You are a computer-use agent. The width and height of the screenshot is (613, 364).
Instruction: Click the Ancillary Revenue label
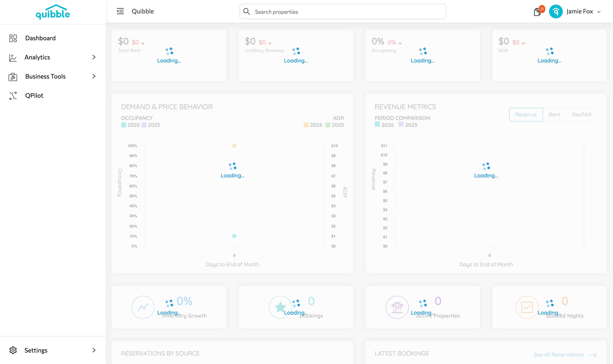coord(264,51)
